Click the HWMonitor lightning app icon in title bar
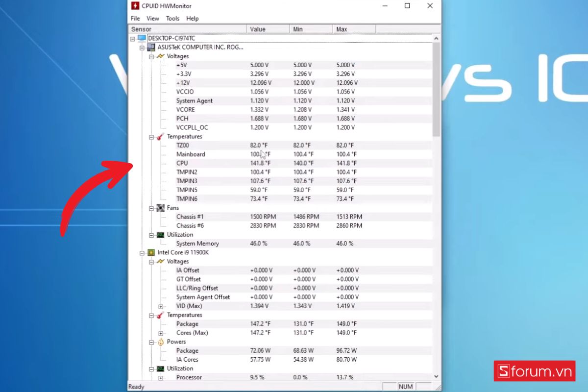The width and height of the screenshot is (588, 392). tap(135, 6)
